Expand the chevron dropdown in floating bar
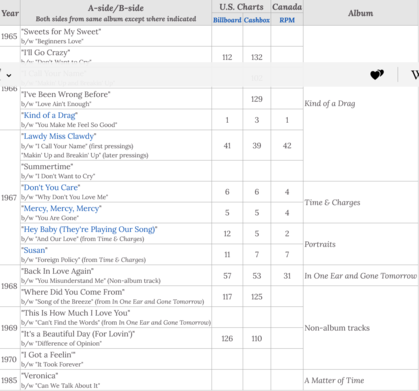419x391 pixels. pyautogui.click(x=9, y=75)
